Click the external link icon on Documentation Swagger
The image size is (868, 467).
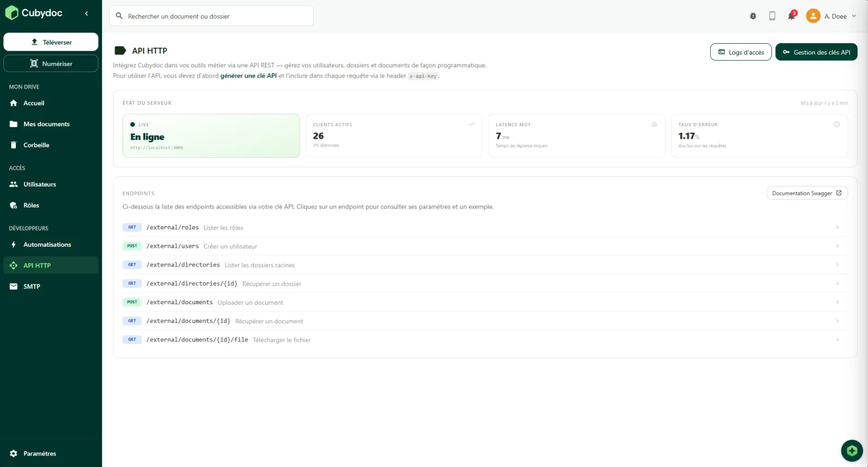839,193
